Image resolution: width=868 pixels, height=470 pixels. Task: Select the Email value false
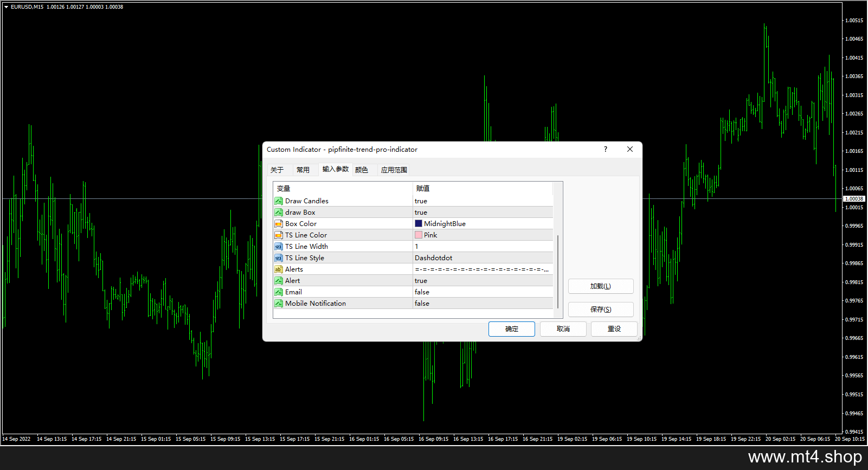[422, 292]
